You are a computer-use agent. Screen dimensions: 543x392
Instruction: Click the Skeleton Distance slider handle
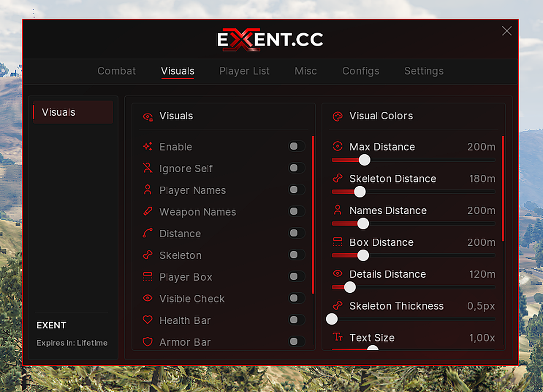[x=360, y=192]
